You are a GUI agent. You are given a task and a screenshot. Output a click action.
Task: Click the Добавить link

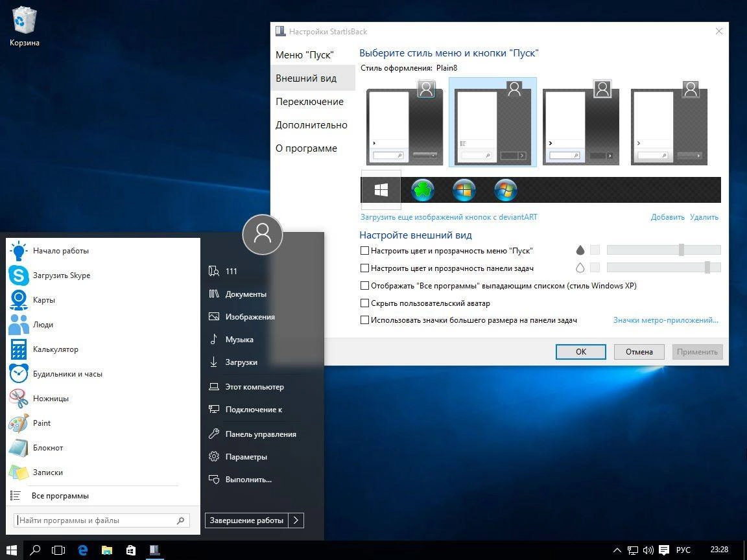(667, 217)
